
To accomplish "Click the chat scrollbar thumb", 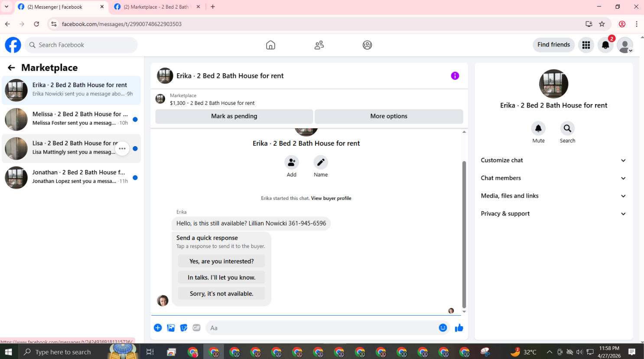I will pyautogui.click(x=464, y=234).
